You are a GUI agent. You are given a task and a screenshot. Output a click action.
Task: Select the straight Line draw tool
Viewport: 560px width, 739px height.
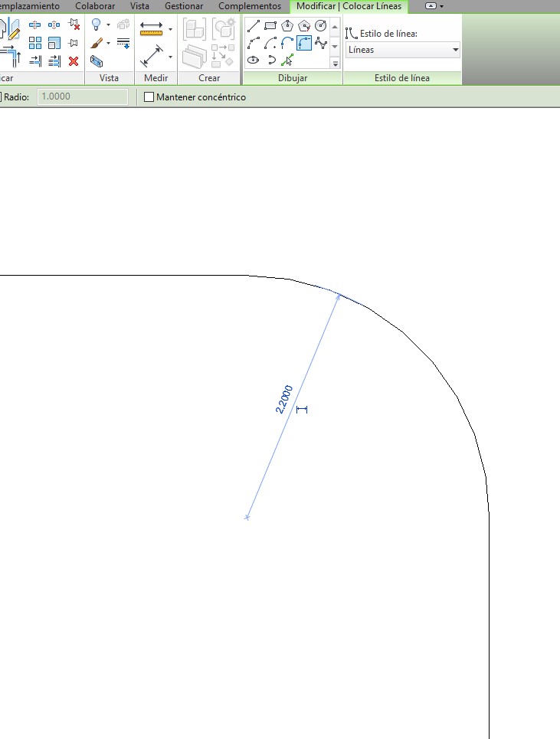click(254, 26)
